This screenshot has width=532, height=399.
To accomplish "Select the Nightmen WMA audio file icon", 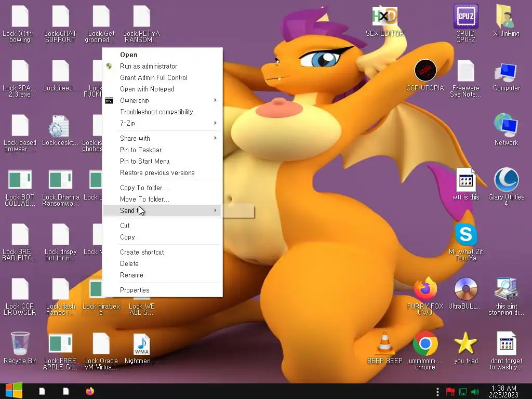I will click(x=141, y=343).
